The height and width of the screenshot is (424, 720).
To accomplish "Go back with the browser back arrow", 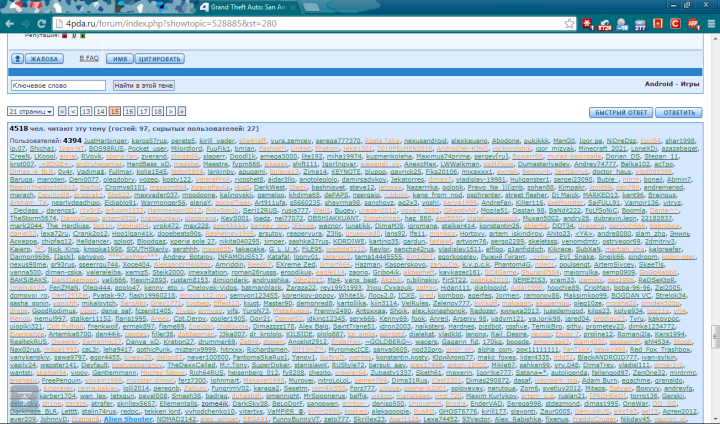I will [10, 24].
